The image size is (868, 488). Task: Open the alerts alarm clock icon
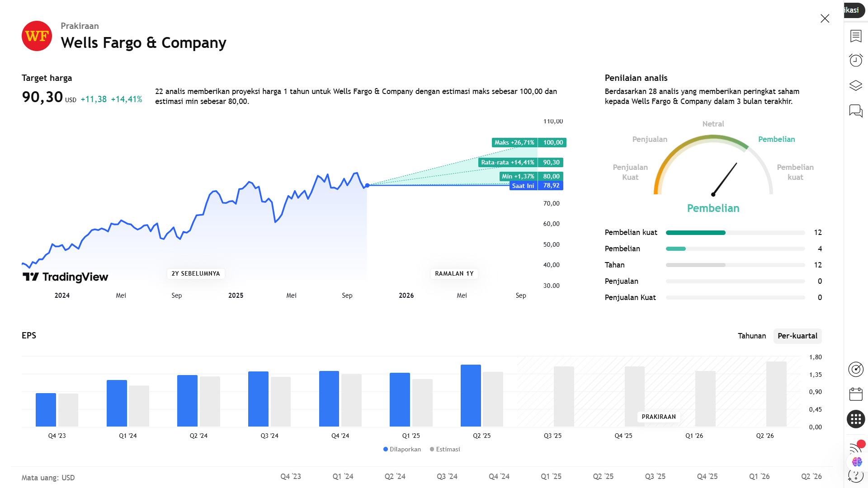(x=855, y=60)
